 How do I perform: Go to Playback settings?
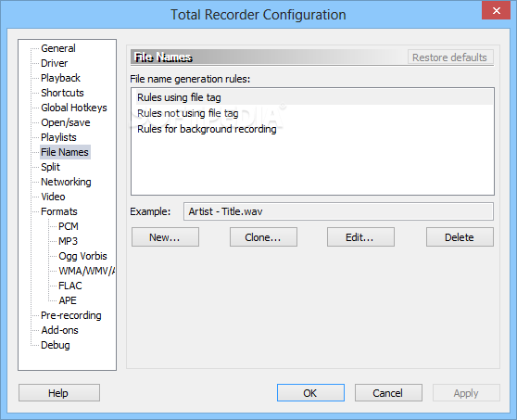[x=60, y=78]
